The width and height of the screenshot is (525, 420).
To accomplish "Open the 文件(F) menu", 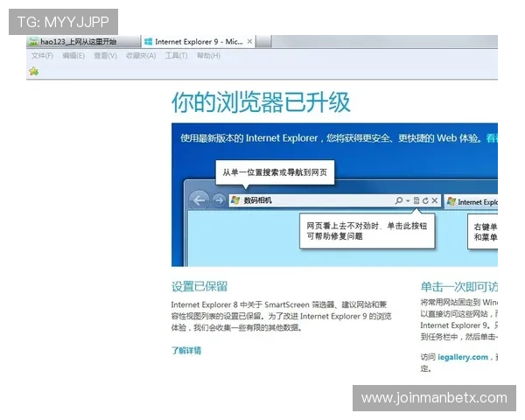I will coord(42,56).
